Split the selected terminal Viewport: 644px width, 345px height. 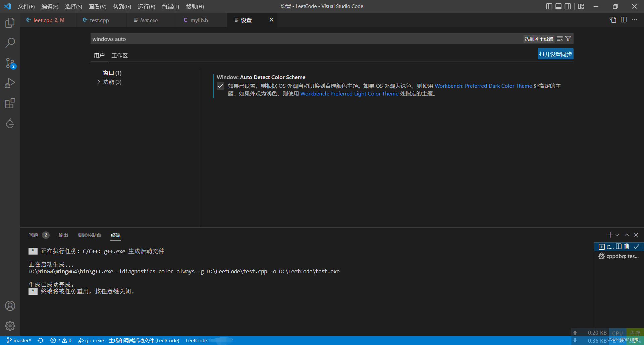[619, 247]
